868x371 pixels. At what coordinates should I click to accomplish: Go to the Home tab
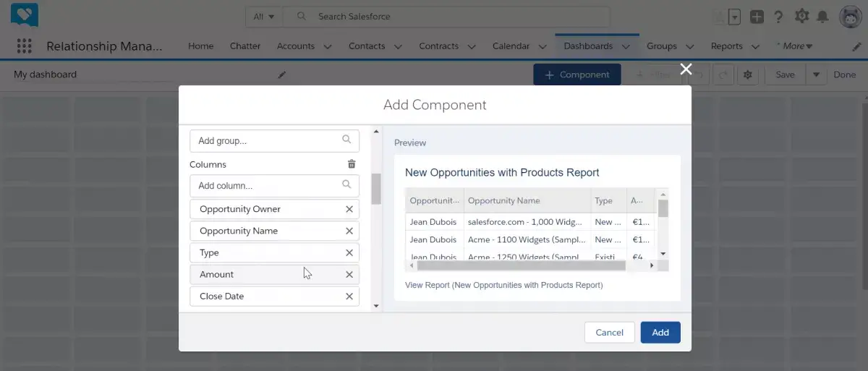click(200, 46)
